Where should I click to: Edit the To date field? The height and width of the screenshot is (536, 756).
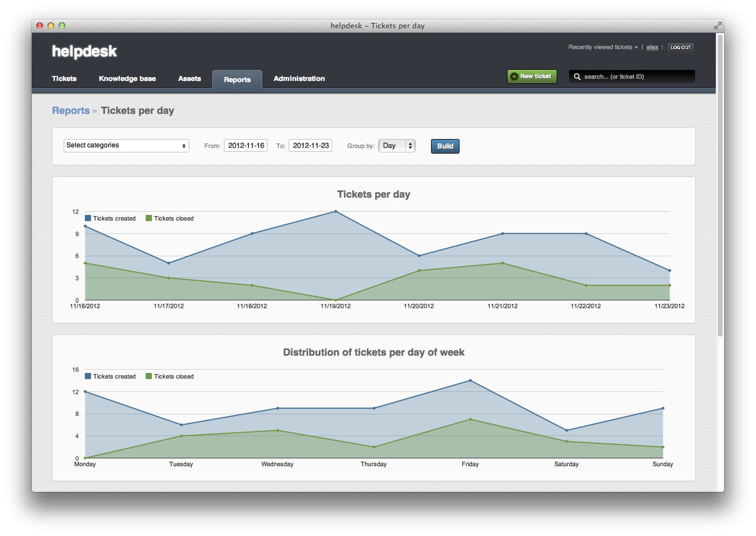coord(310,146)
